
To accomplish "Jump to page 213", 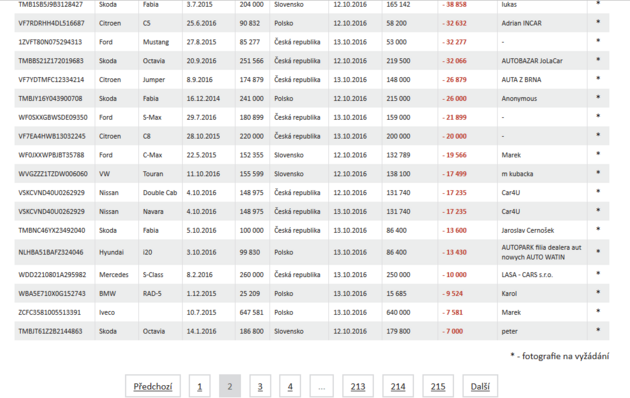I will click(358, 386).
